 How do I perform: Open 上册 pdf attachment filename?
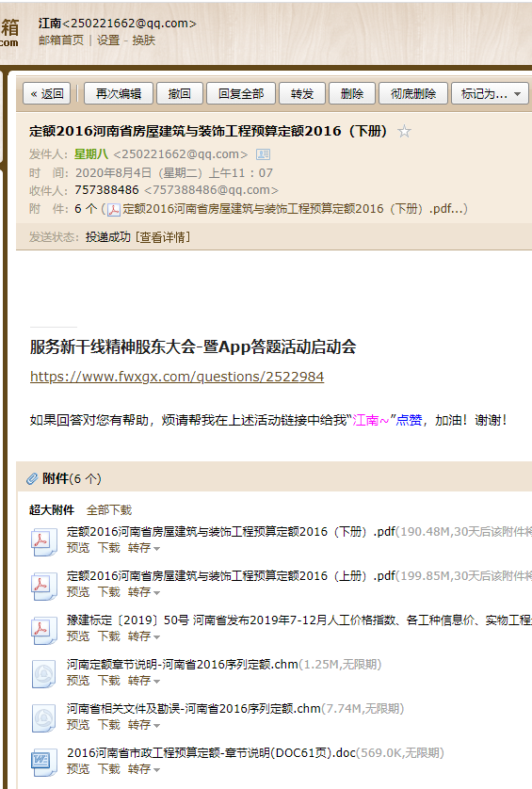231,575
